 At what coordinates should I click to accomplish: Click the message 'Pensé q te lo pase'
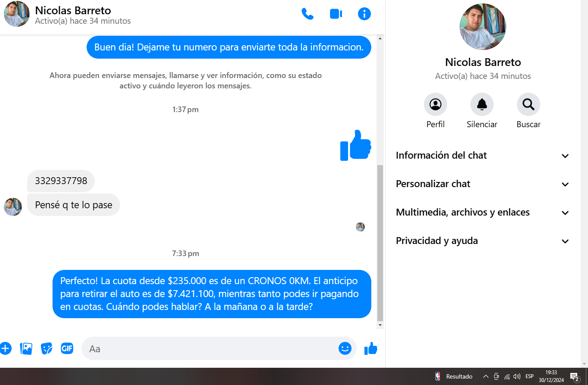pos(74,205)
